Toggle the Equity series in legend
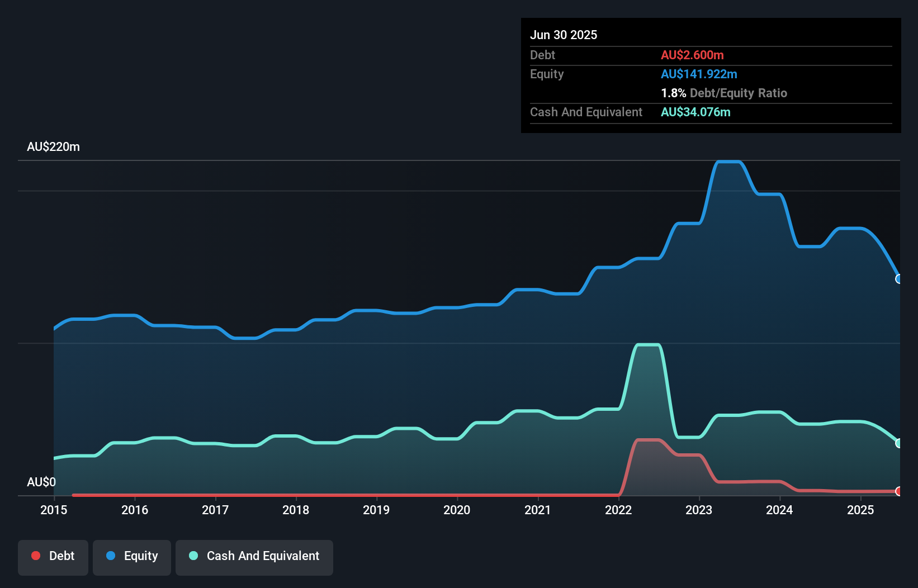The width and height of the screenshot is (918, 588). click(132, 556)
